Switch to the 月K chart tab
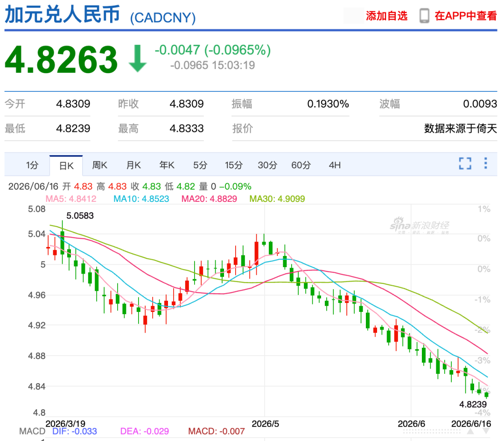The width and height of the screenshot is (504, 441). click(x=133, y=165)
